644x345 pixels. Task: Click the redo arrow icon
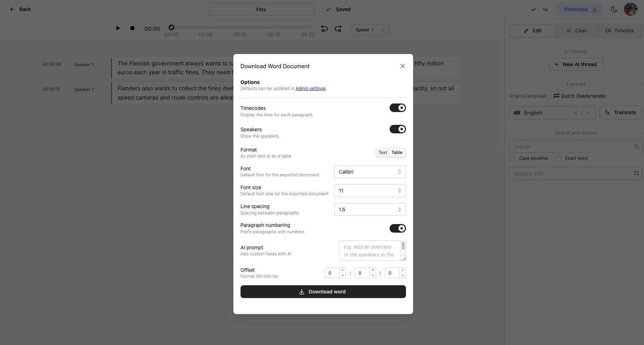545,10
